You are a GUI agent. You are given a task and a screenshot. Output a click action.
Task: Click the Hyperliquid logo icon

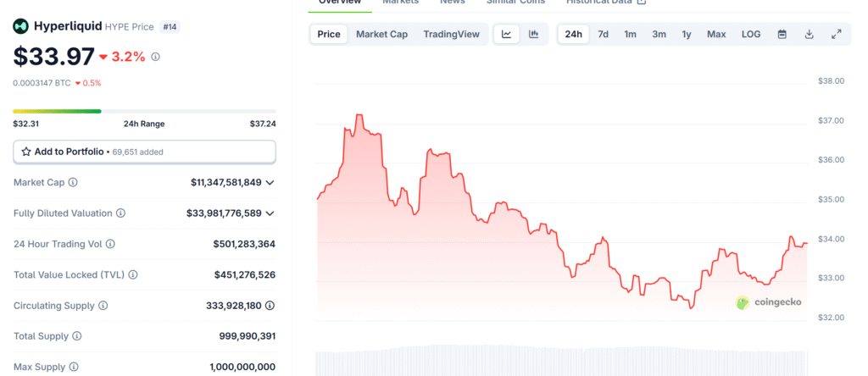tap(21, 25)
